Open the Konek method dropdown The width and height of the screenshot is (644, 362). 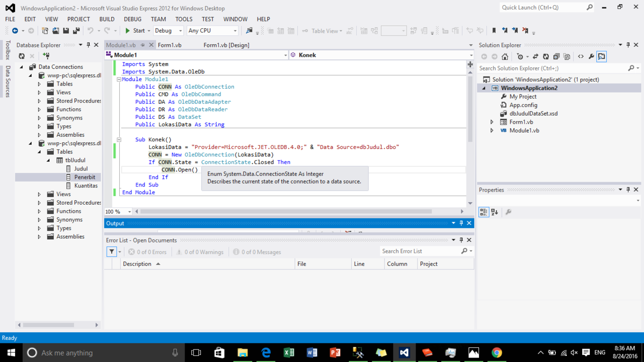pos(471,55)
